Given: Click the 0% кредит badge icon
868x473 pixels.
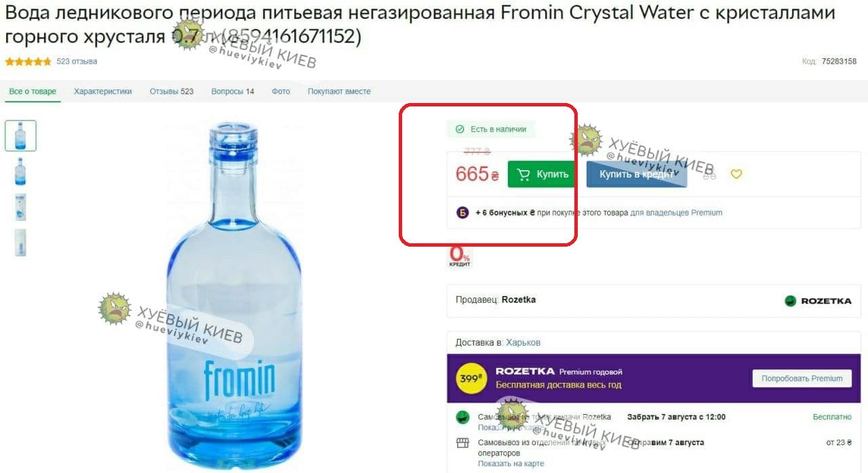Looking at the screenshot, I should coord(460,255).
